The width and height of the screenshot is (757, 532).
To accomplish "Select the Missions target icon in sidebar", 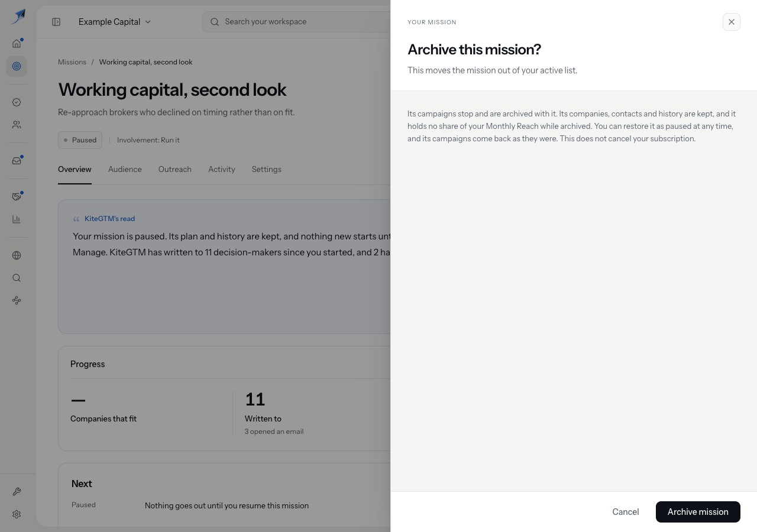I will coord(17,66).
